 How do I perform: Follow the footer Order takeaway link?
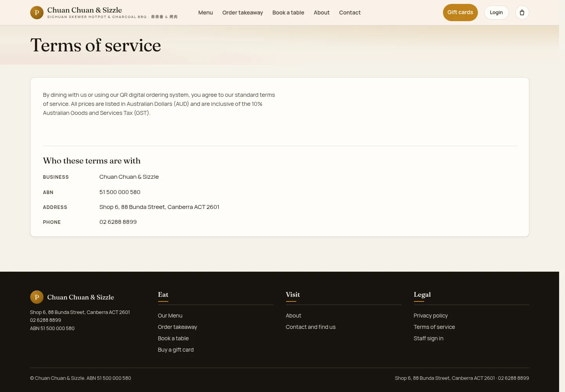tap(177, 327)
